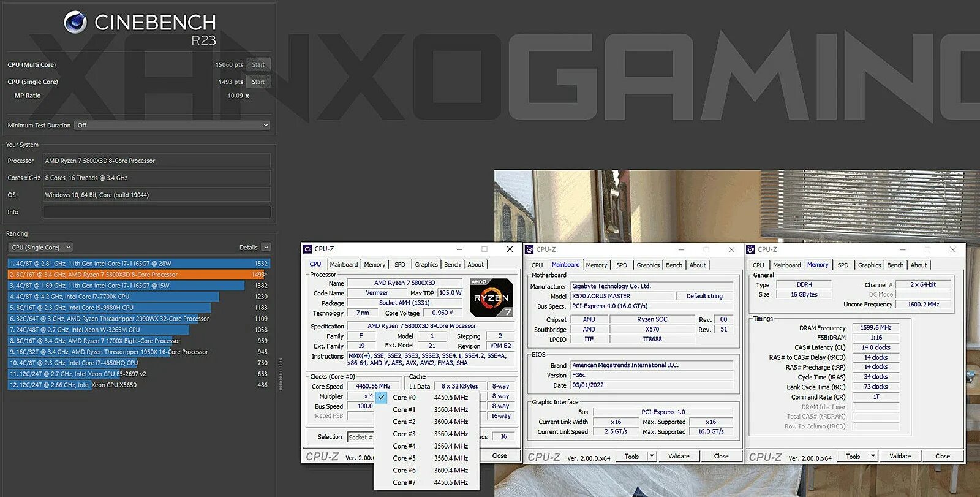The width and height of the screenshot is (980, 497).
Task: Choose Core #5 in the core list
Action: 426,458
